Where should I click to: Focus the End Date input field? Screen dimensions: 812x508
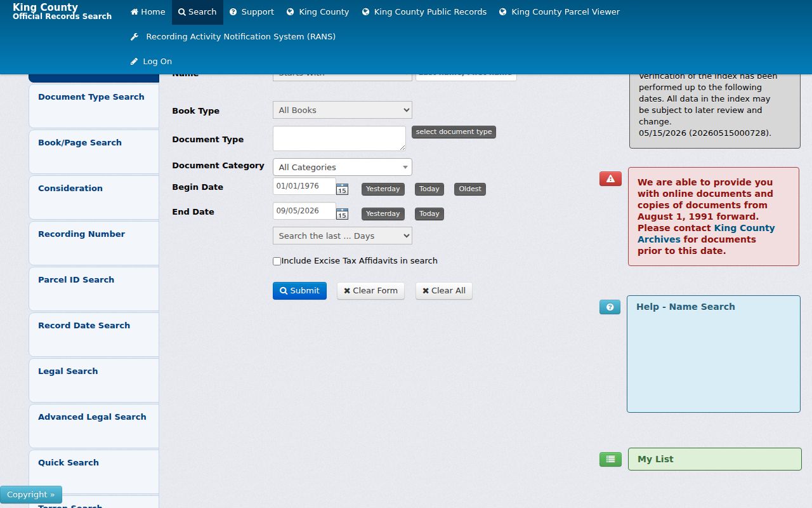coord(304,211)
